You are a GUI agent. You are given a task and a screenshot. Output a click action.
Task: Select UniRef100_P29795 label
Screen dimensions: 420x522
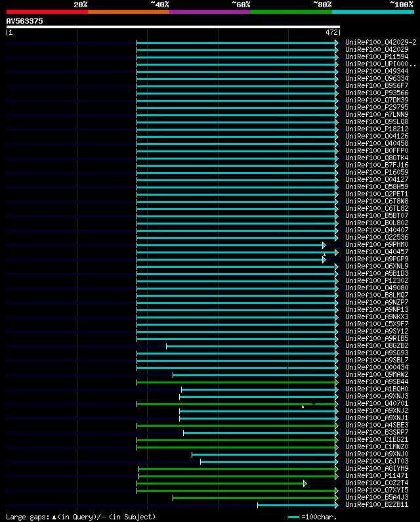pyautogui.click(x=377, y=108)
